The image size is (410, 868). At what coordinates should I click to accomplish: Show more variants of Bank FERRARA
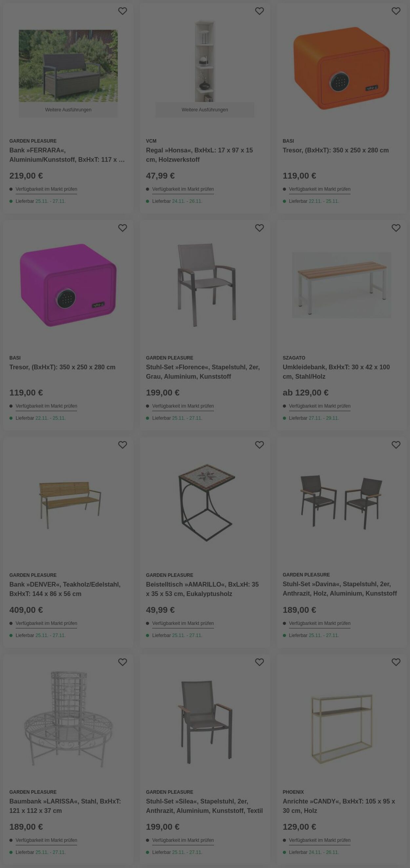[68, 110]
